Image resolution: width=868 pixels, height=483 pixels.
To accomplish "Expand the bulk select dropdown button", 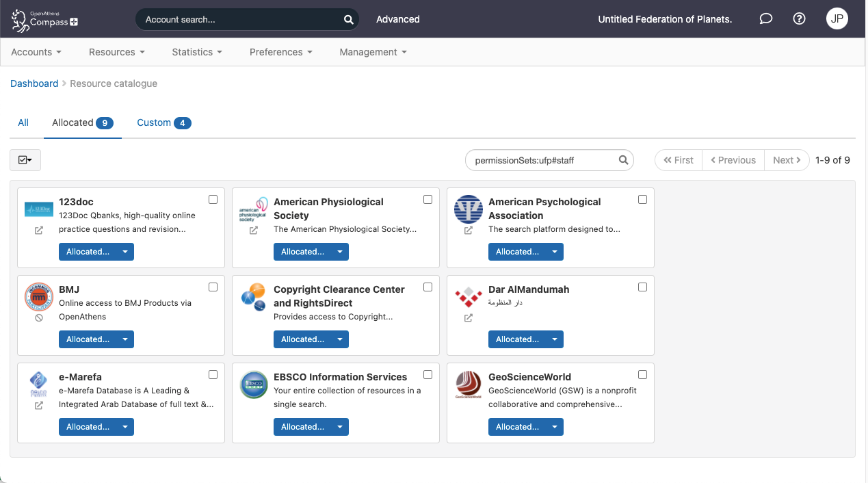I will click(25, 160).
